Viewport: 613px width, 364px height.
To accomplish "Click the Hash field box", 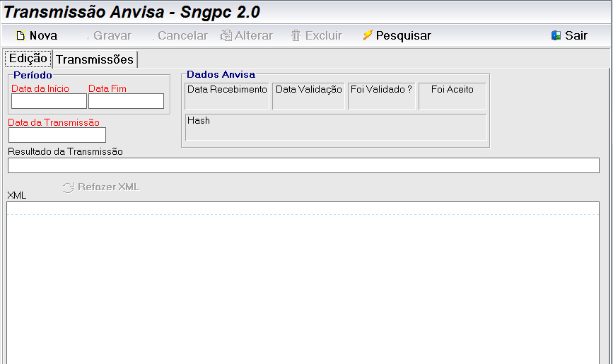I will (336, 127).
